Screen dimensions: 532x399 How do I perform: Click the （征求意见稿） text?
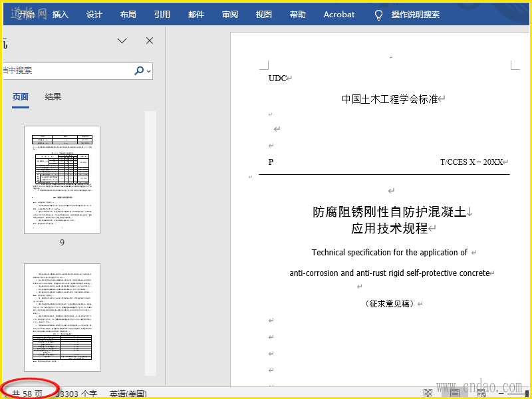pyautogui.click(x=390, y=303)
